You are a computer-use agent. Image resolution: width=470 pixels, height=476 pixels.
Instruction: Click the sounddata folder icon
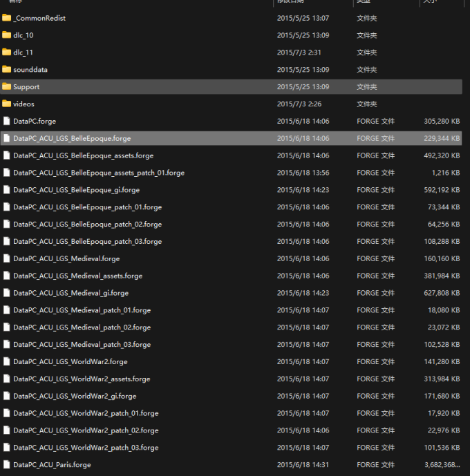(6, 70)
